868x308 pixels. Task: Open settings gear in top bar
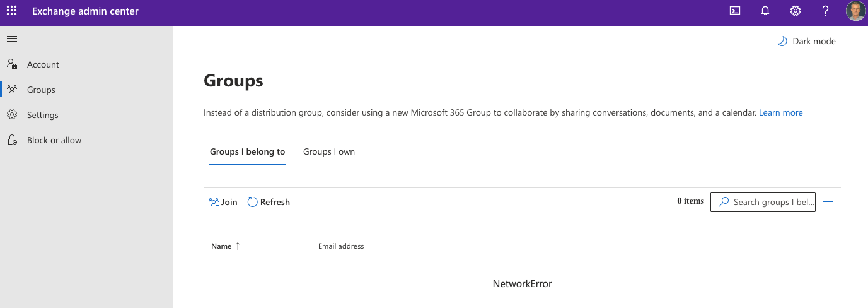796,11
